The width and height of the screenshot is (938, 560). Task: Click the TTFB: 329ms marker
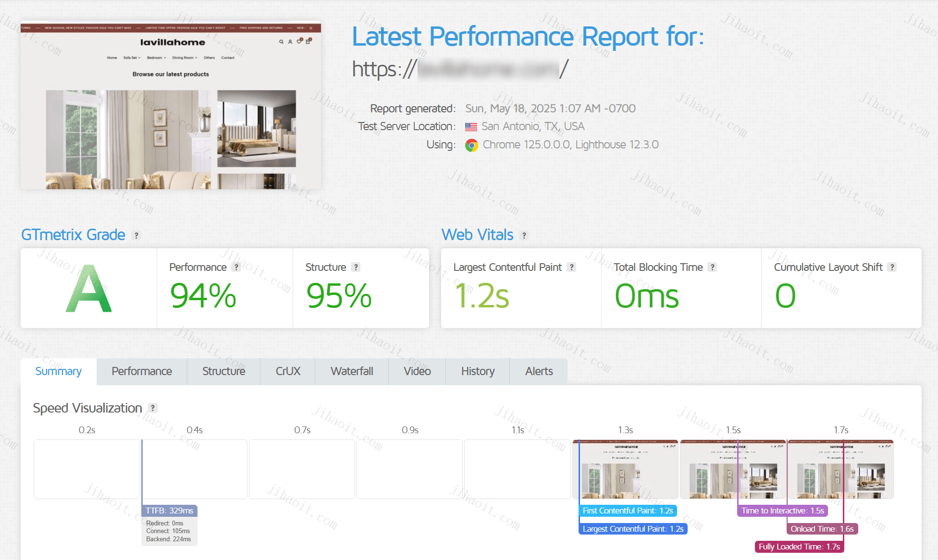(x=169, y=511)
